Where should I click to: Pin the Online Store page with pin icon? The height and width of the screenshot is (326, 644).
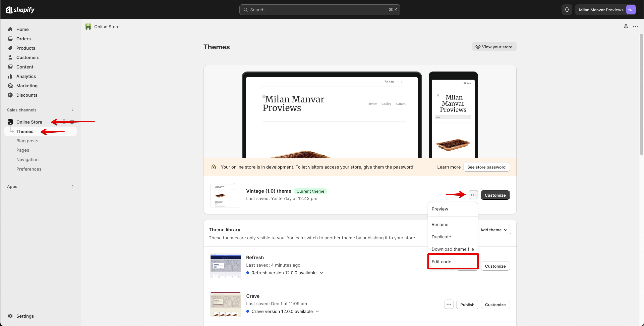tap(626, 27)
